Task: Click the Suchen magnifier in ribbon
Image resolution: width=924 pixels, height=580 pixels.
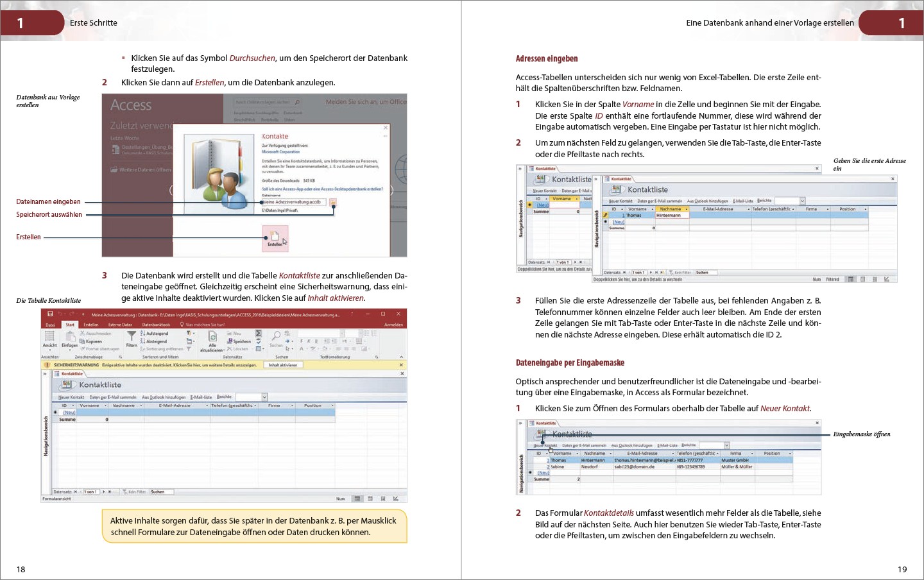Action: [x=276, y=336]
